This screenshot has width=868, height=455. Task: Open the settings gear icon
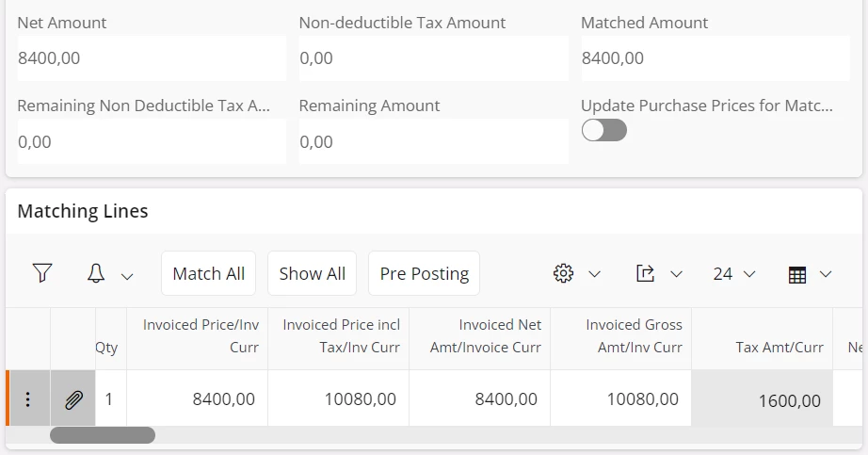(x=564, y=273)
